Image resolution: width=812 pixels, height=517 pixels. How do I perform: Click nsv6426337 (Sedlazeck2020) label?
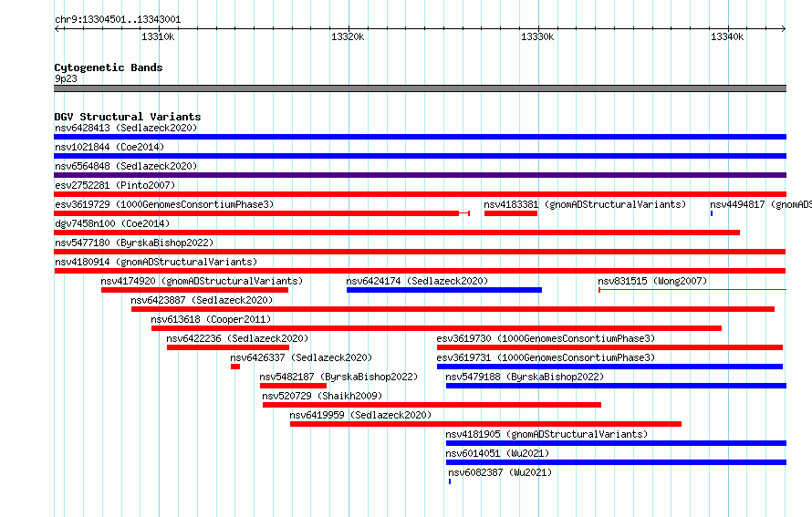tap(301, 357)
